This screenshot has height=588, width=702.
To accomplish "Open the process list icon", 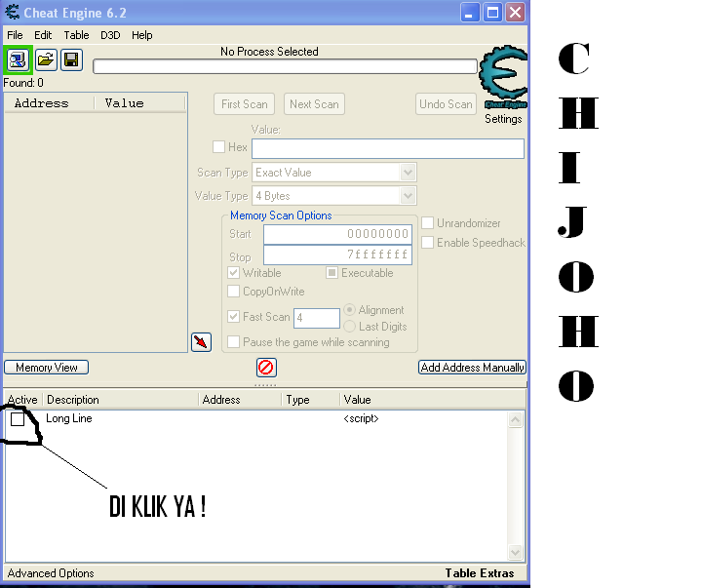I will pos(18,59).
